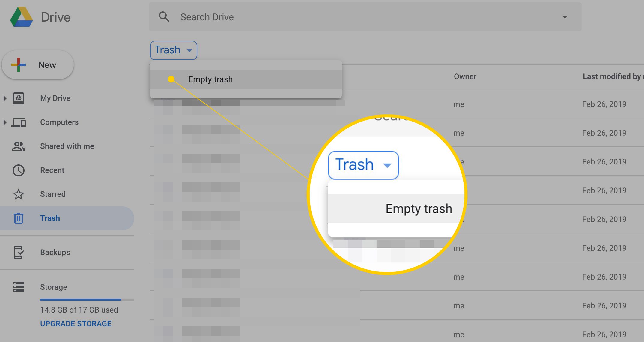Expand the My Drive tree arrow
The width and height of the screenshot is (644, 342).
point(5,98)
